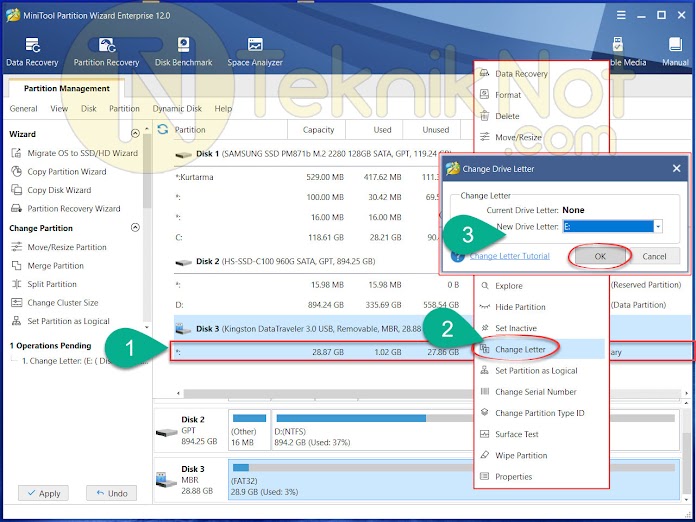Click the Disk 2 drive icon in disk map

pos(167,431)
